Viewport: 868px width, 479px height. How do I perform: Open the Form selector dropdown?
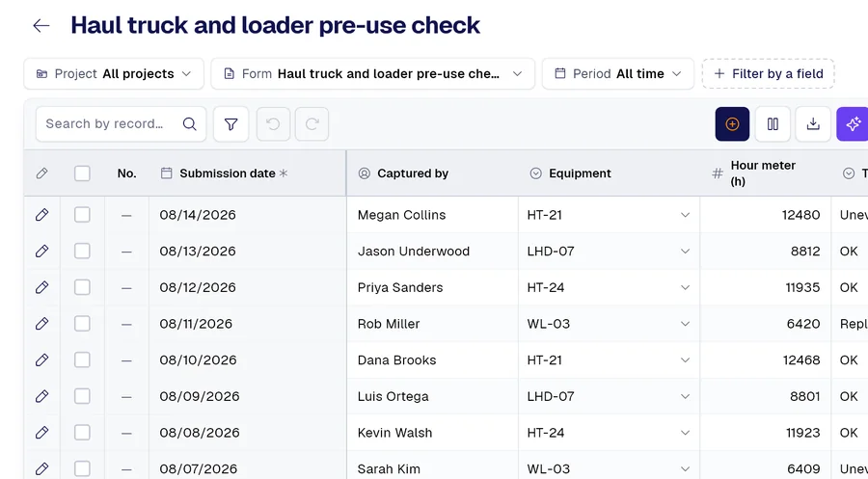[373, 73]
